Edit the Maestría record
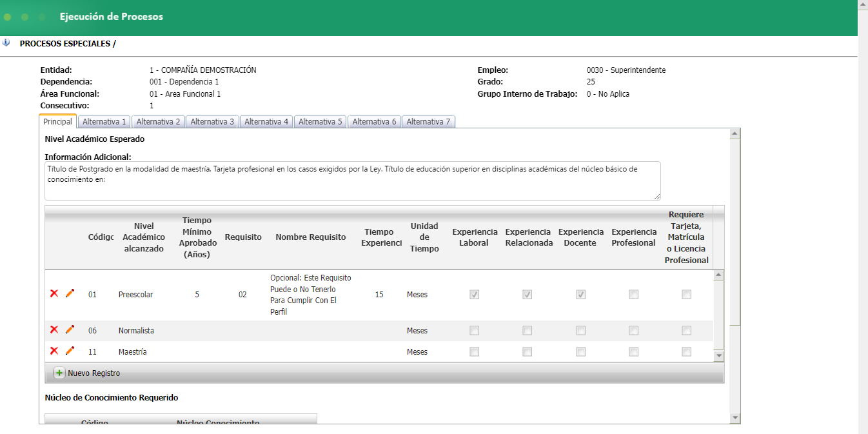This screenshot has width=868, height=434. [70, 351]
